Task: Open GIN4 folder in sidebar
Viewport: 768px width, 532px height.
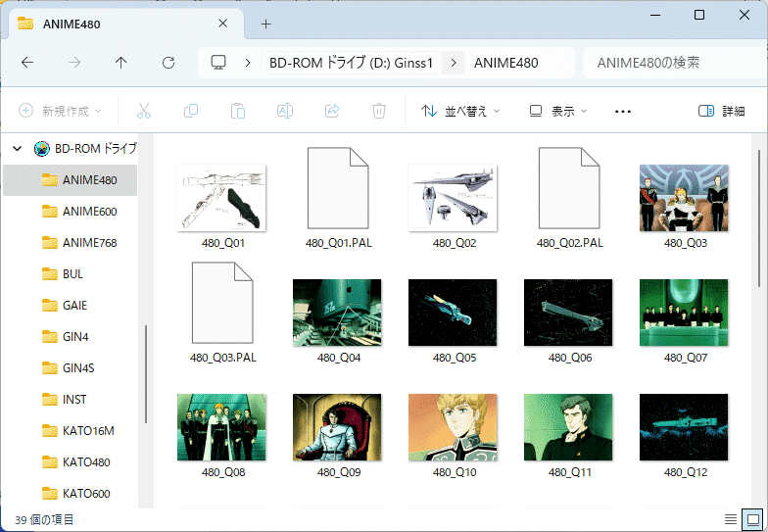Action: pyautogui.click(x=71, y=337)
